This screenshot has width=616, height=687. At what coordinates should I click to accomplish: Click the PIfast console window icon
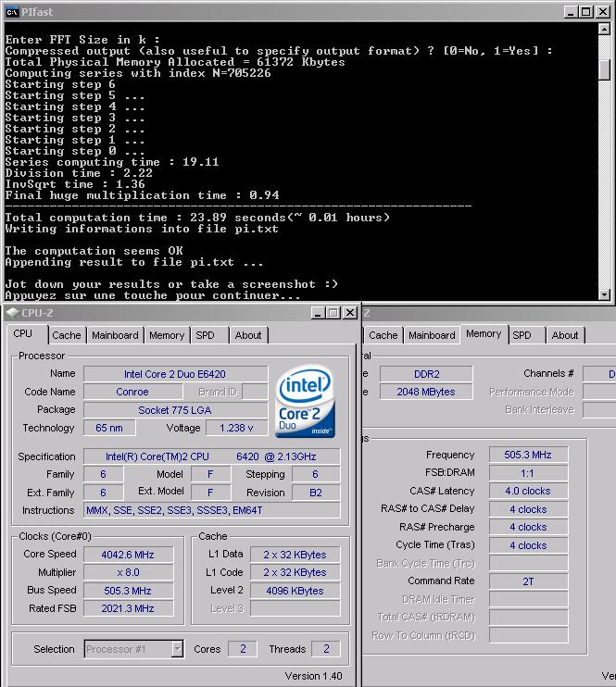click(12, 12)
